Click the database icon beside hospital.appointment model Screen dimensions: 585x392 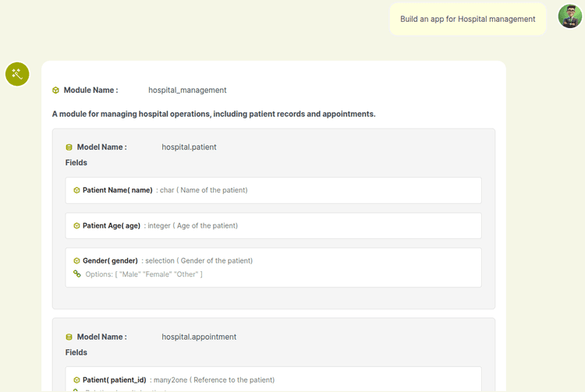(x=69, y=337)
